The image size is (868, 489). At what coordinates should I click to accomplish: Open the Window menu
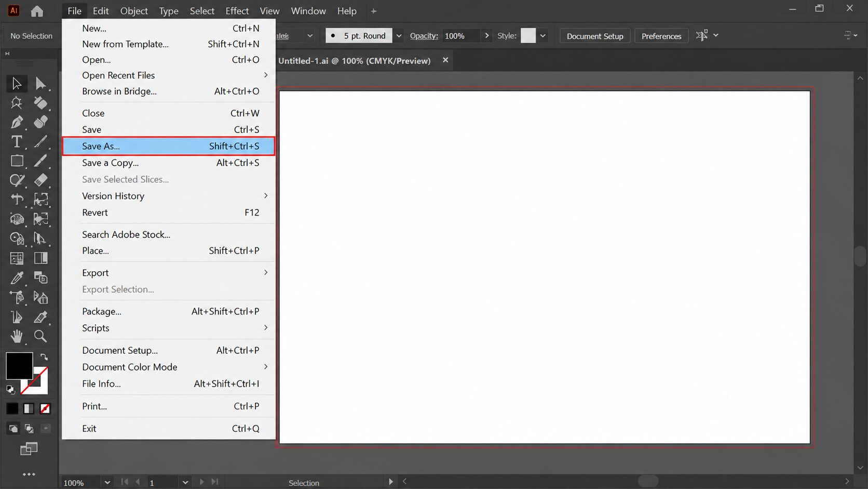pos(308,11)
